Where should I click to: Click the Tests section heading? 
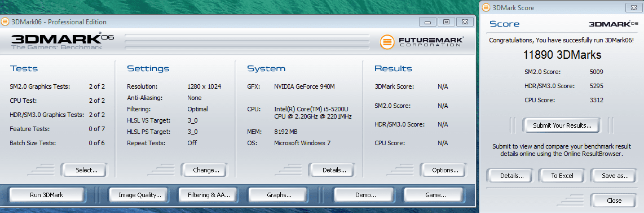pos(24,68)
